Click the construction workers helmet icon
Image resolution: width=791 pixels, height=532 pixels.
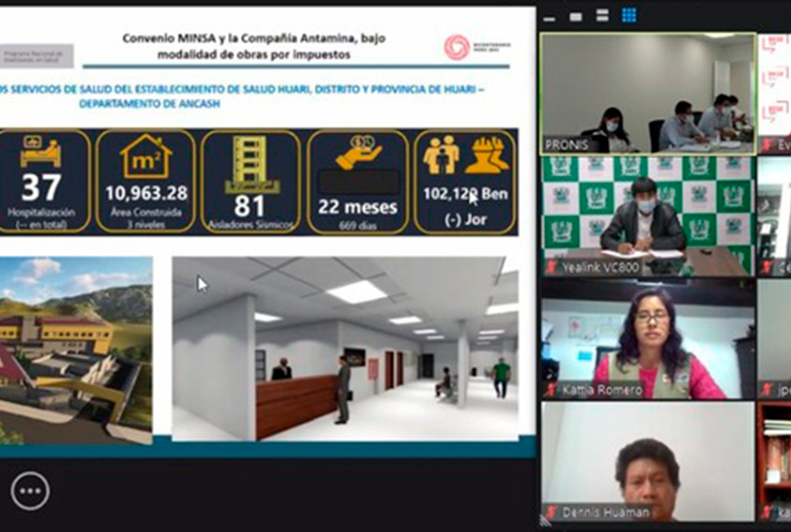pos(487,155)
